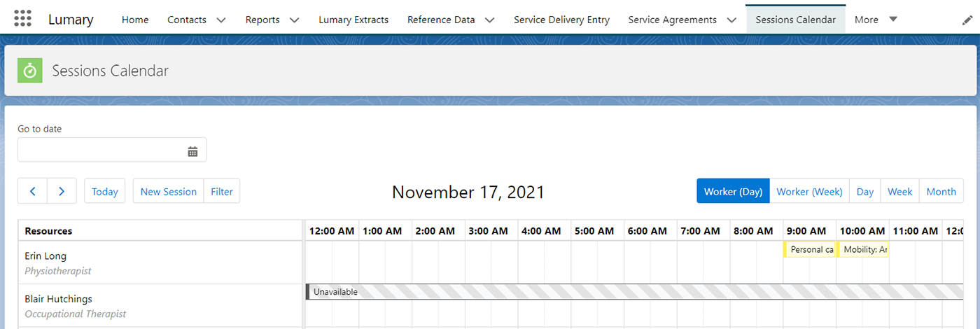This screenshot has height=329, width=980.
Task: Switch to Worker (Week) view
Action: pos(809,191)
